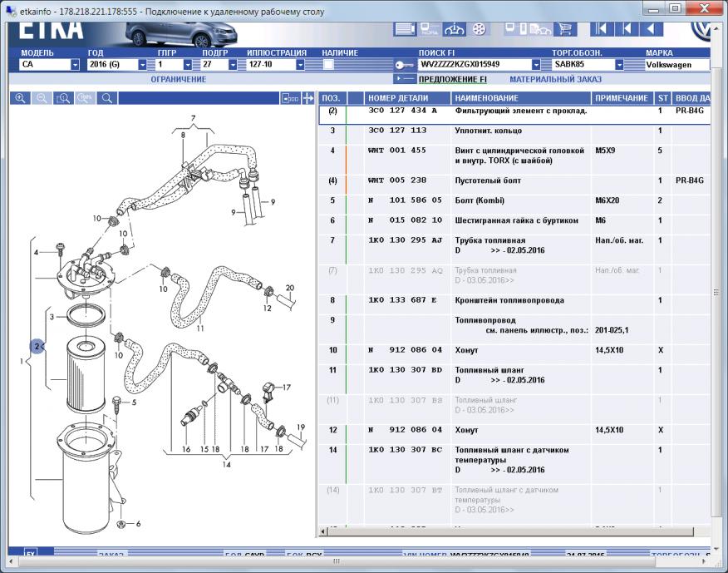Image resolution: width=728 pixels, height=573 pixels.
Task: Open the ПРЕДЛОЖЕНИЕ FI link
Action: 453,80
